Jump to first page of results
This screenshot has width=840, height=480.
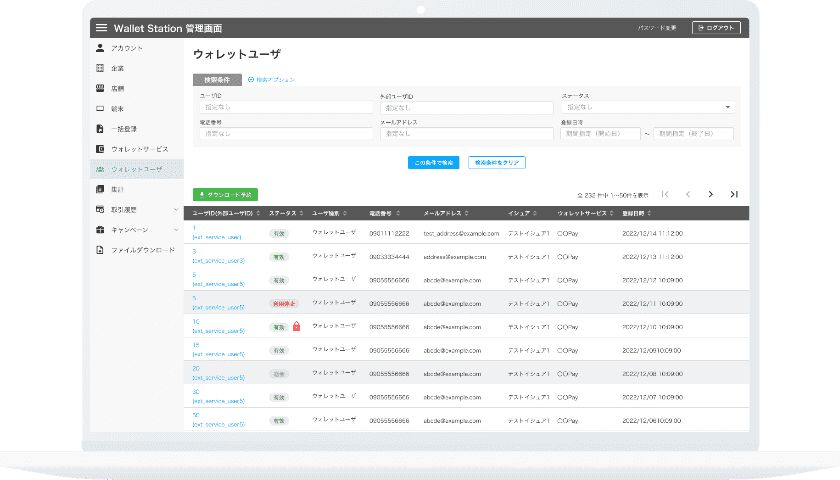[x=665, y=194]
